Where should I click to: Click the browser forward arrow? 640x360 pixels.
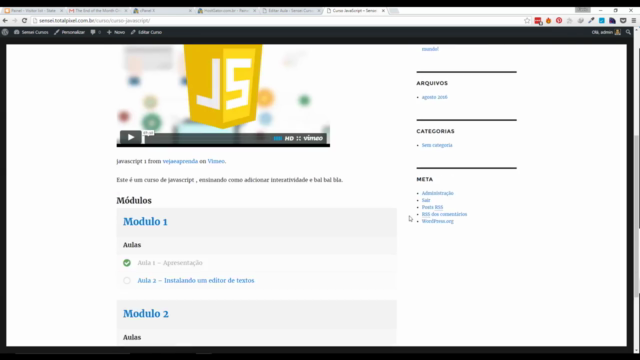click(15, 20)
